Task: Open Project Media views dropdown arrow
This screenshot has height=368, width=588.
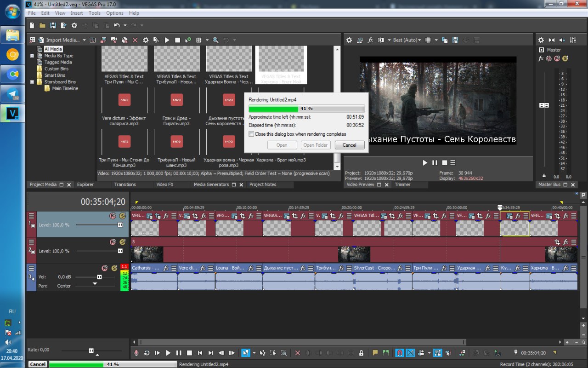Action: point(207,40)
